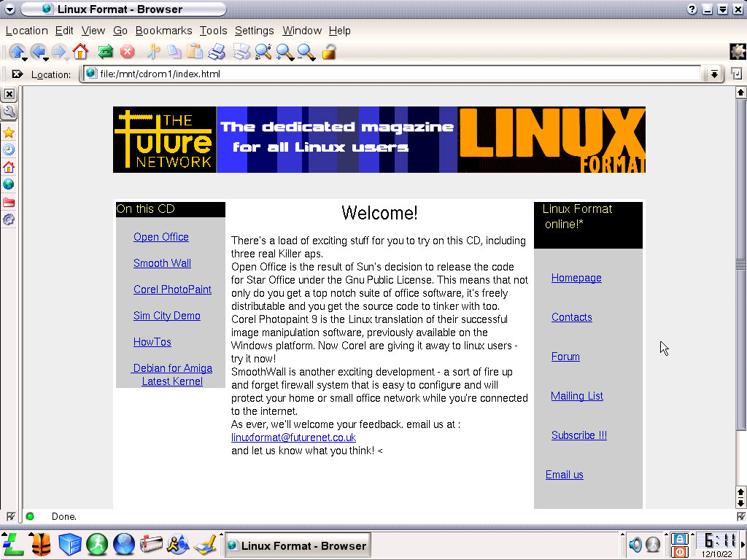The width and height of the screenshot is (747, 560).
Task: Open the Bookmarks star in sidebar
Action: 9,132
